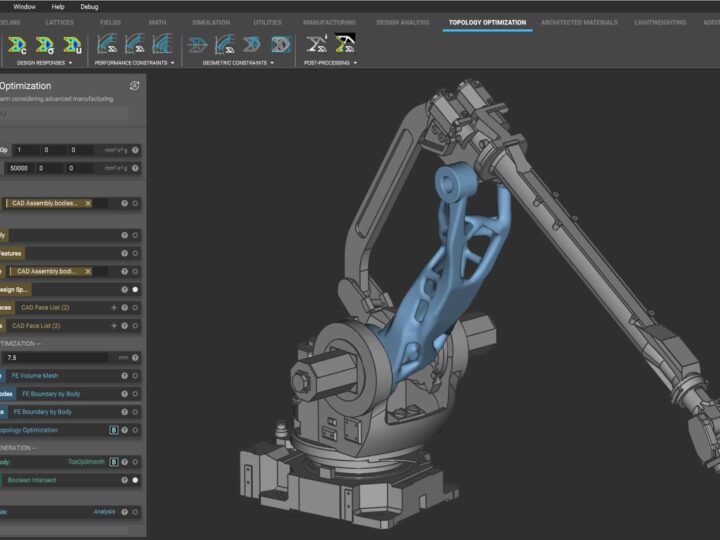
Task: Click info badge on Topology Optimization row
Action: [114, 430]
